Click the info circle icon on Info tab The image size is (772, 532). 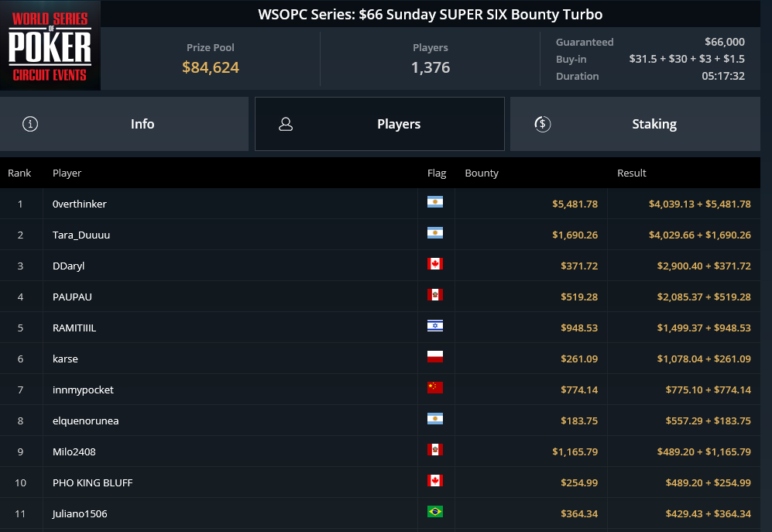[x=30, y=124]
